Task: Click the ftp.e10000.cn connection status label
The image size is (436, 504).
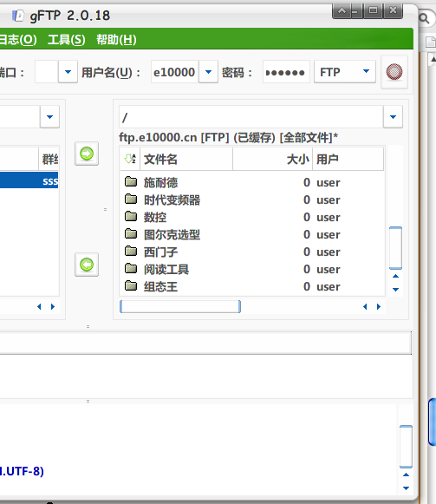Action: tap(229, 138)
